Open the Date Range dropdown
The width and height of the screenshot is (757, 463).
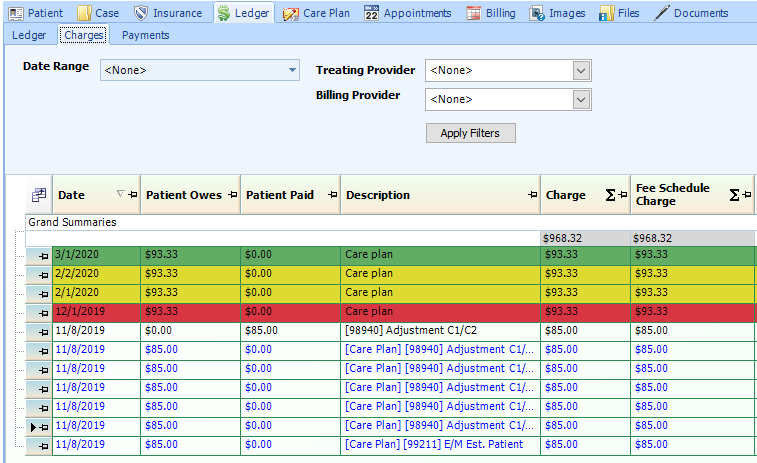coord(292,70)
